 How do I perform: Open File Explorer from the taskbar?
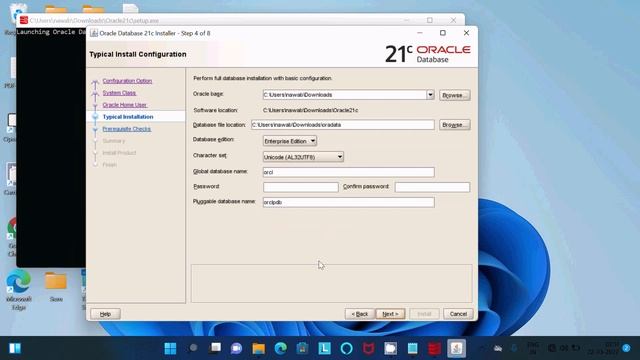[258, 348]
